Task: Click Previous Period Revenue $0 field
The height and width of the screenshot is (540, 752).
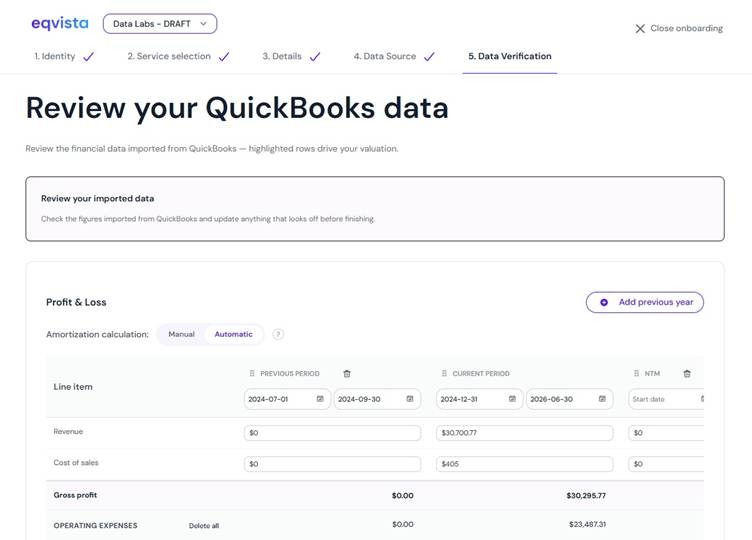Action: 332,433
